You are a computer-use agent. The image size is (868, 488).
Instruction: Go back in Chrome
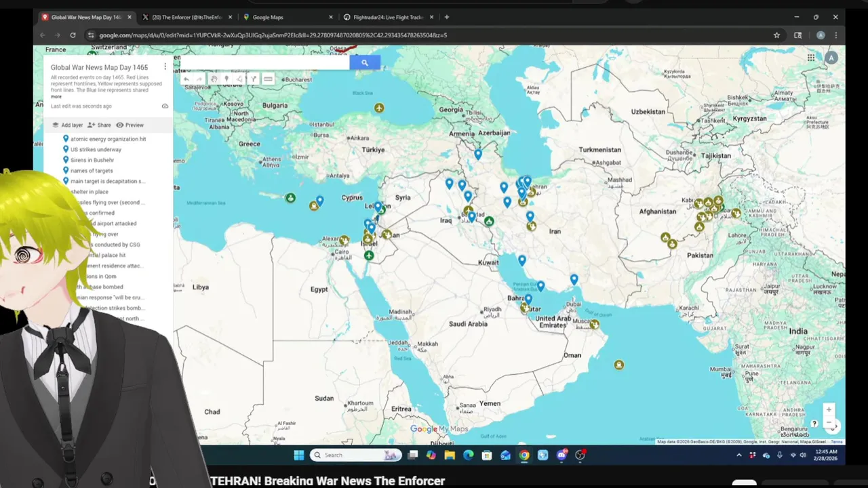(x=43, y=35)
